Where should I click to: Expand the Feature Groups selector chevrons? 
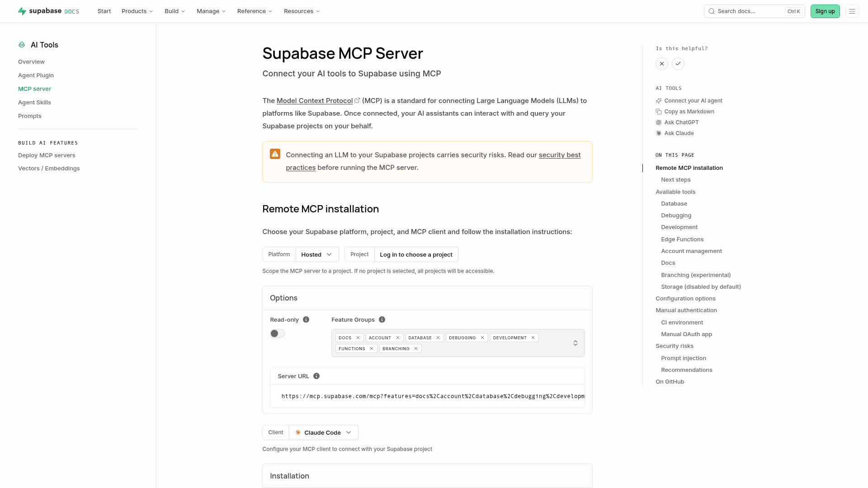tap(576, 343)
